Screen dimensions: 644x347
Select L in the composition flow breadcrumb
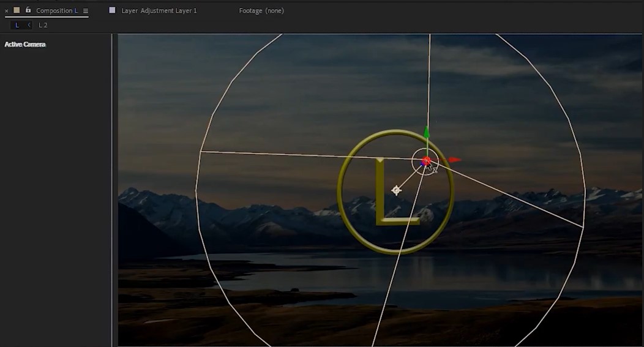coord(17,25)
